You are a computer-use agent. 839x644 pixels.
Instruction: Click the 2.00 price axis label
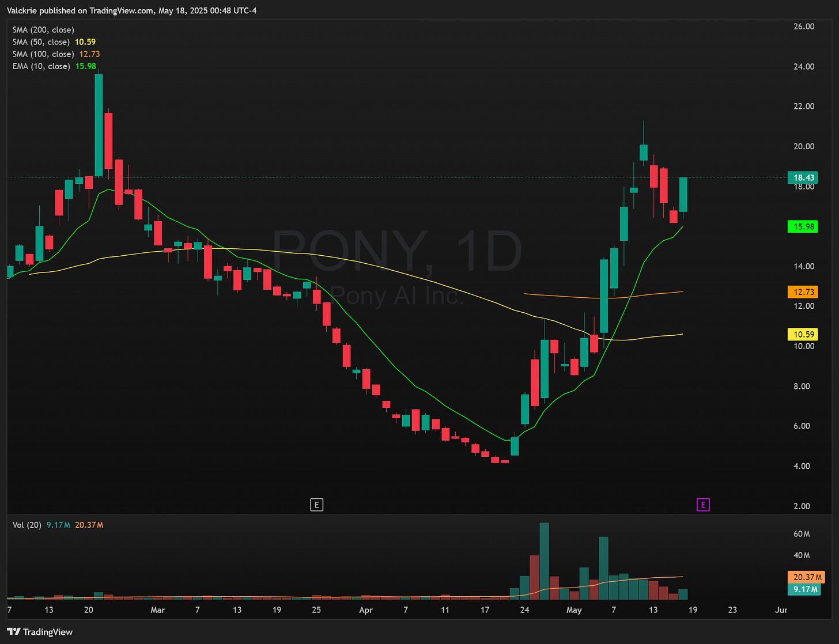coord(802,506)
